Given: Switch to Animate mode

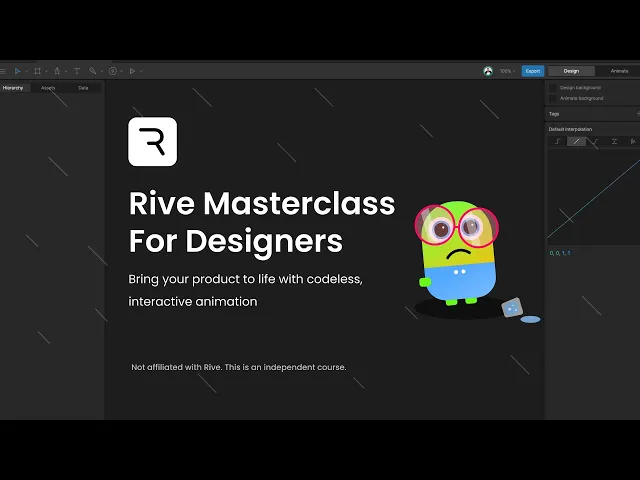Looking at the screenshot, I should pyautogui.click(x=619, y=71).
